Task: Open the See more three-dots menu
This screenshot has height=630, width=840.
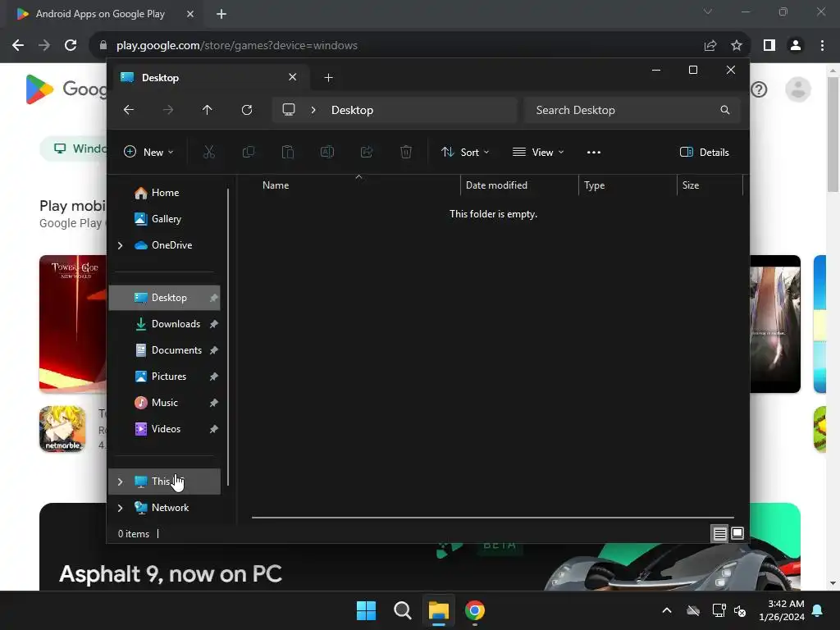Action: (594, 152)
